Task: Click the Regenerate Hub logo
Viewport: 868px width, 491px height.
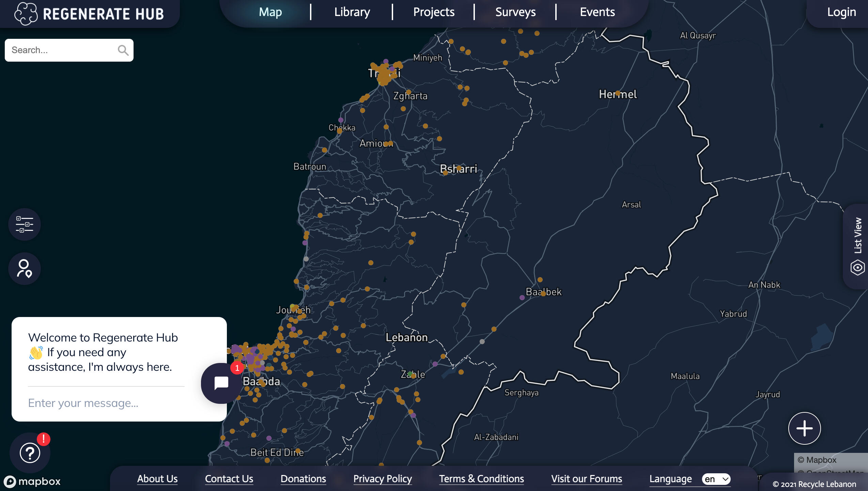Action: 89,14
